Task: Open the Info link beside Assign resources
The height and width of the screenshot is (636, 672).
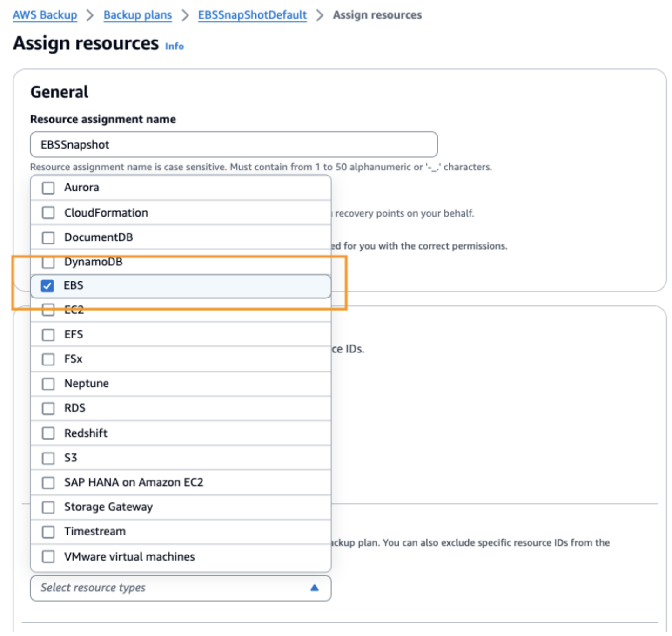Action: tap(174, 46)
